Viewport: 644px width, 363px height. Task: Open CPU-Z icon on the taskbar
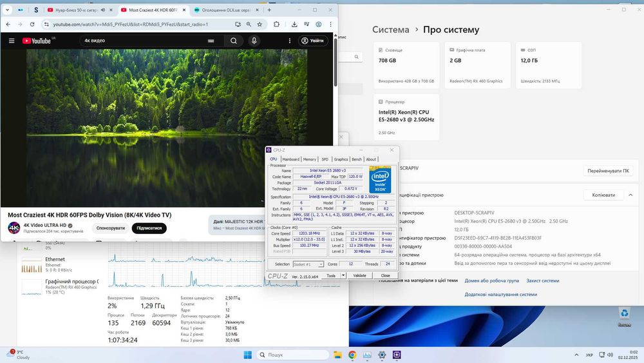click(x=397, y=355)
